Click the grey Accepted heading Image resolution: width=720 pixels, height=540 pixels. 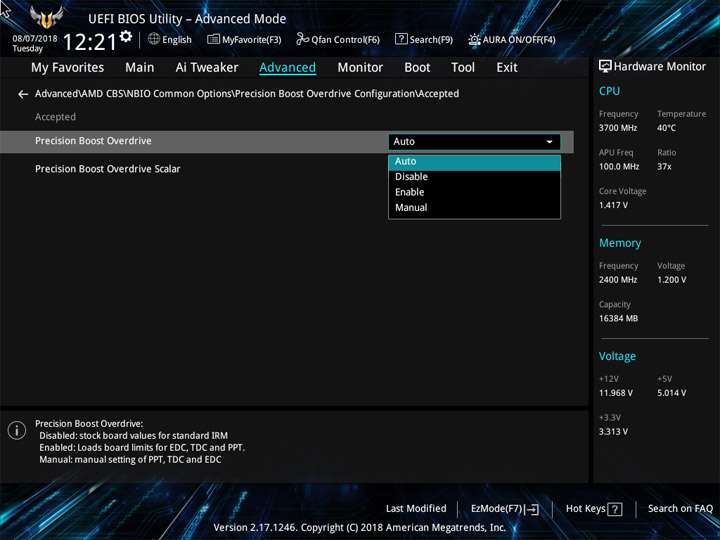pyautogui.click(x=55, y=117)
